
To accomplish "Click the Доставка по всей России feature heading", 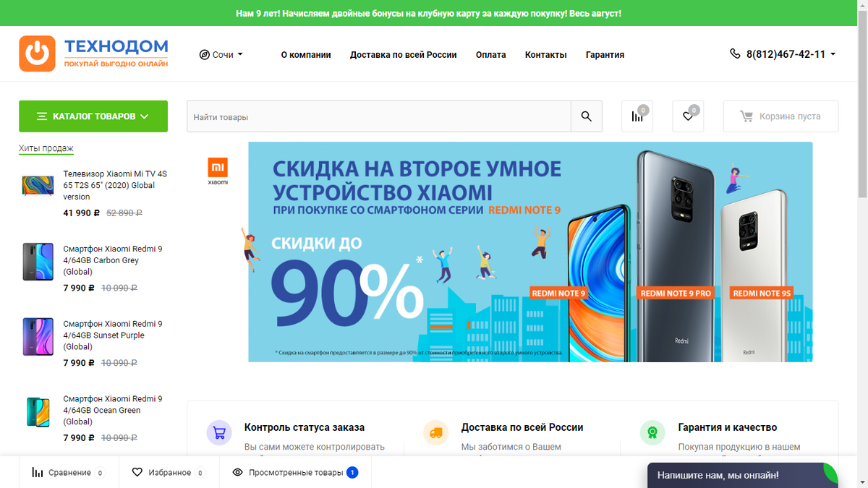I will click(522, 427).
